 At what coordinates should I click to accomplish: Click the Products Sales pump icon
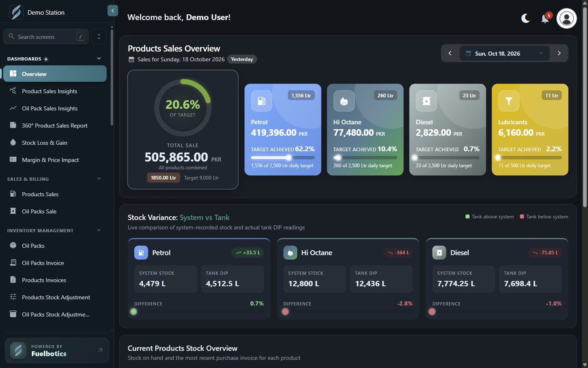(x=13, y=194)
